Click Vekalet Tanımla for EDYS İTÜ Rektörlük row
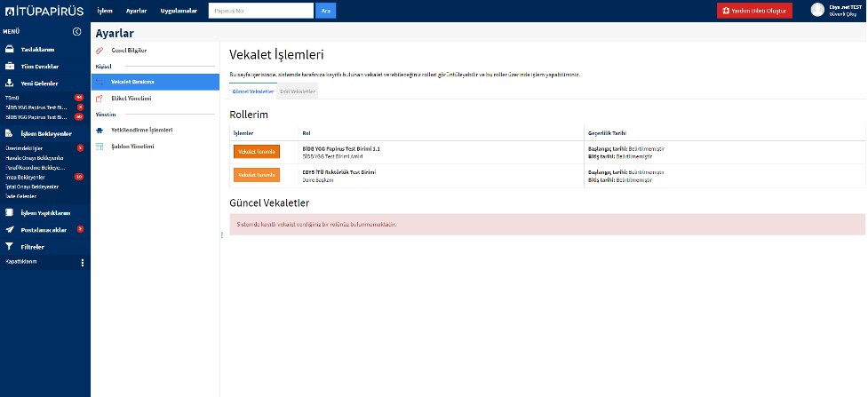The height and width of the screenshot is (397, 868). pos(257,175)
